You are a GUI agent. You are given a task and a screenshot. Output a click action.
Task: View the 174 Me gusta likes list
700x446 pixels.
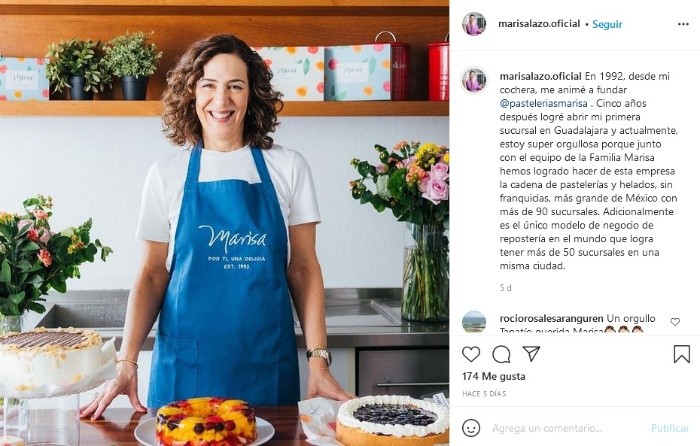pyautogui.click(x=493, y=376)
